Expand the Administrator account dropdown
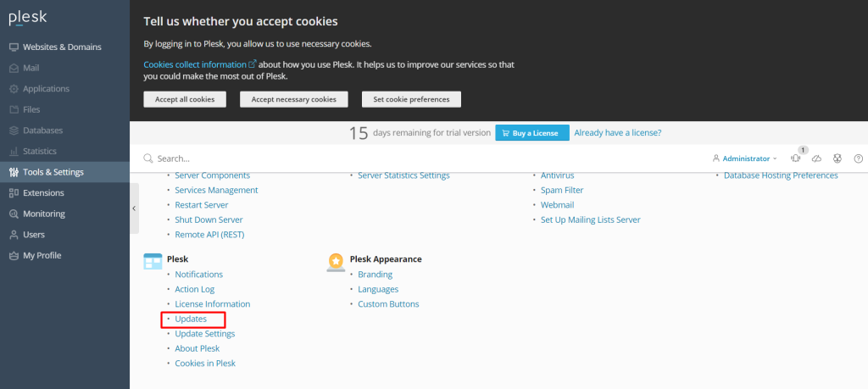Screen dimensions: 868x389 coord(744,158)
